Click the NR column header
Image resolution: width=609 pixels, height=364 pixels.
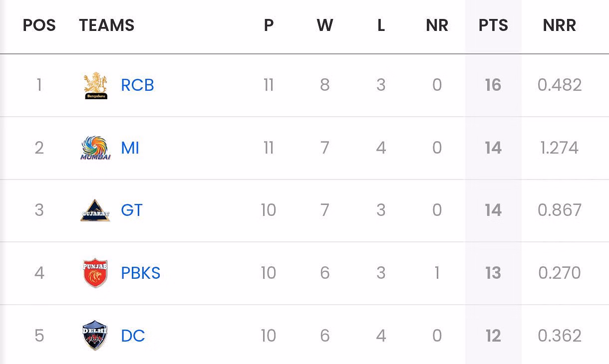pyautogui.click(x=437, y=25)
